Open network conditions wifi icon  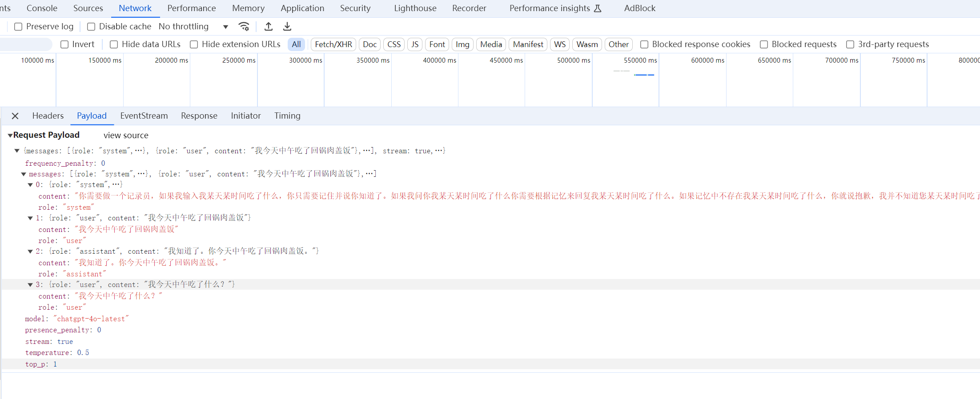[x=244, y=27]
